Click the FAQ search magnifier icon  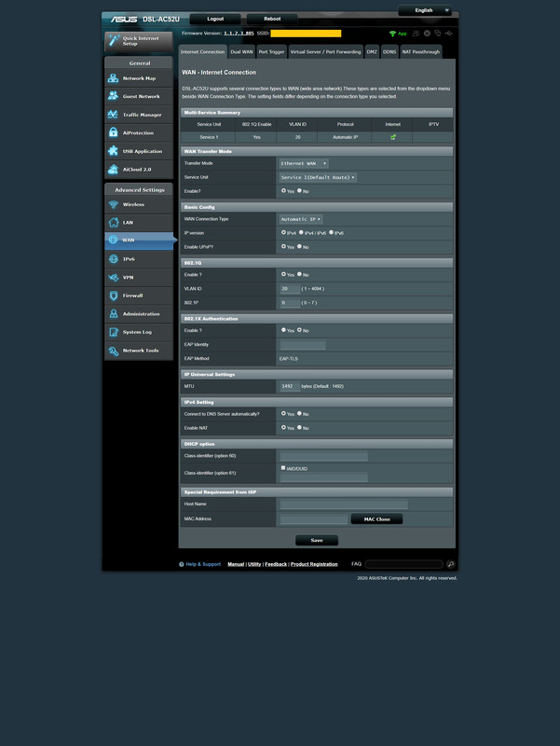click(451, 564)
